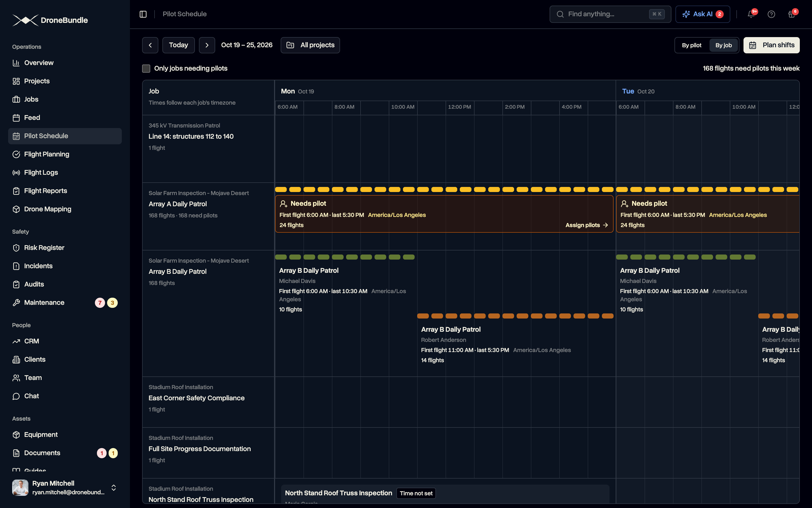
Task: Open Audits page
Action: pos(65,284)
